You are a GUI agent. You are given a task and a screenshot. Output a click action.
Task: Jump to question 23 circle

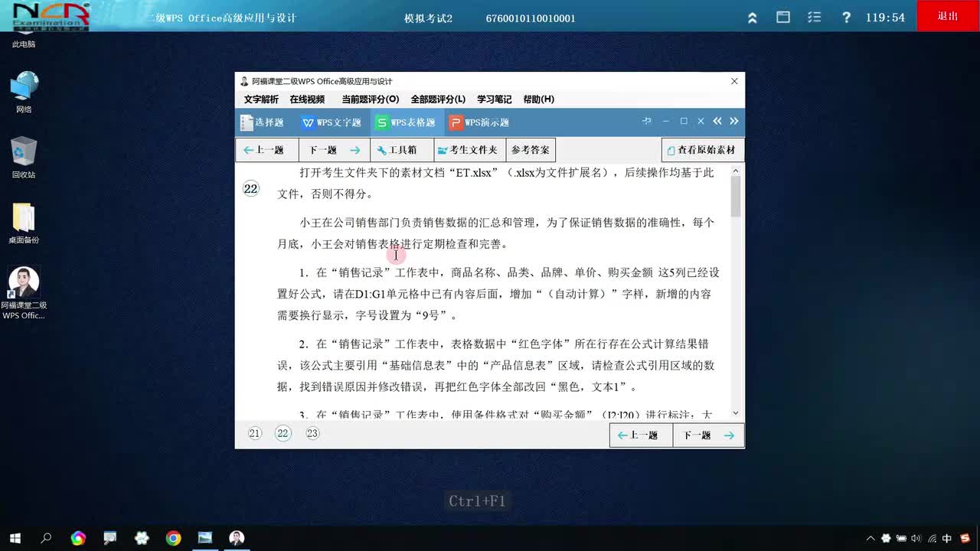pyautogui.click(x=312, y=433)
